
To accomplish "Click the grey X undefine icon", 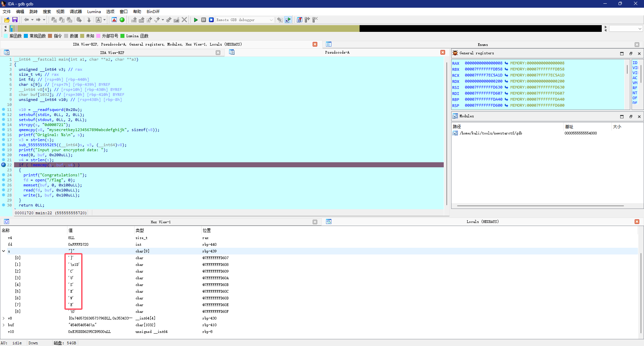I will pos(184,20).
